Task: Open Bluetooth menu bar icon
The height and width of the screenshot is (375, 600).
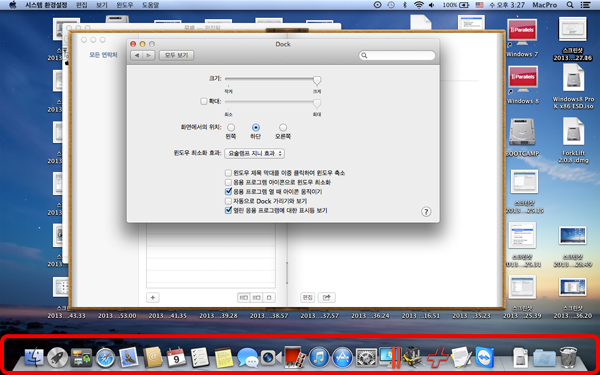Action: pyautogui.click(x=405, y=5)
